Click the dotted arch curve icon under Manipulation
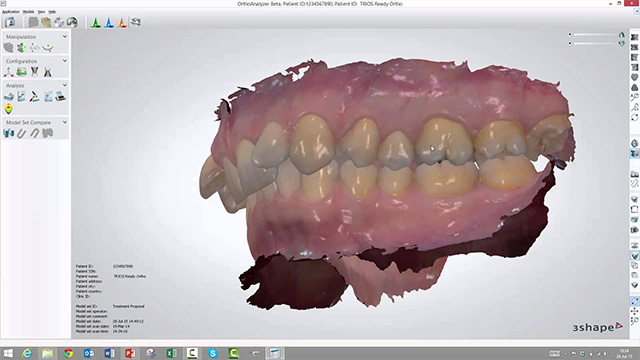The height and width of the screenshot is (360, 640). coord(47,48)
